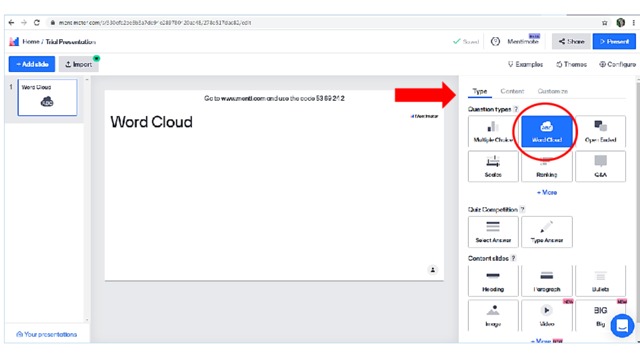This screenshot has width=640, height=360.
Task: Open the chat support bubble
Action: pos(622,325)
